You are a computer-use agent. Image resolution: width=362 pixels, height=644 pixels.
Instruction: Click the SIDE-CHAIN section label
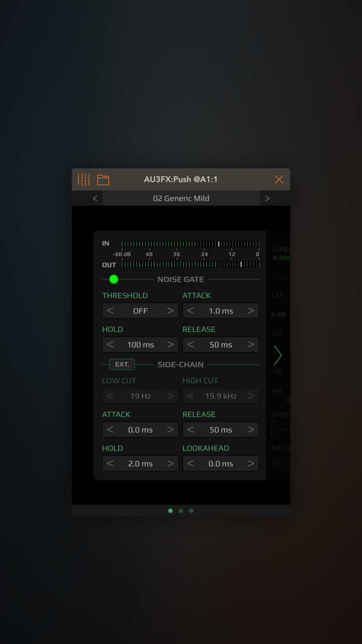click(x=180, y=364)
